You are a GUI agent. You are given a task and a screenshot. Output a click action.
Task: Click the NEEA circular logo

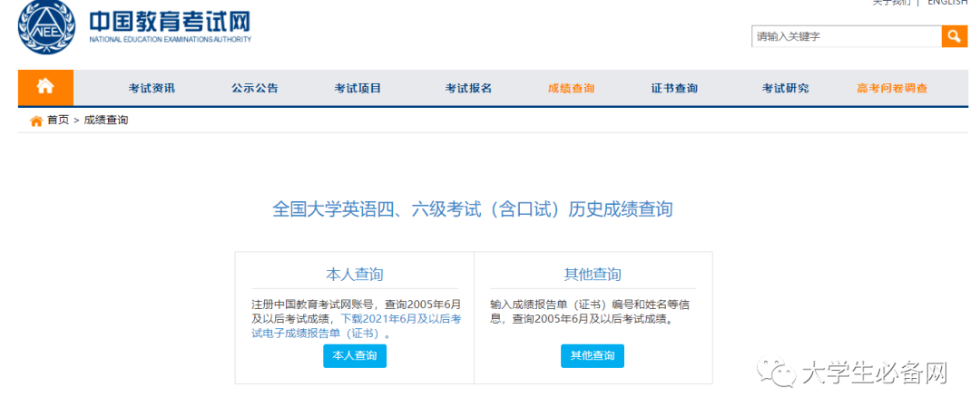tap(47, 27)
